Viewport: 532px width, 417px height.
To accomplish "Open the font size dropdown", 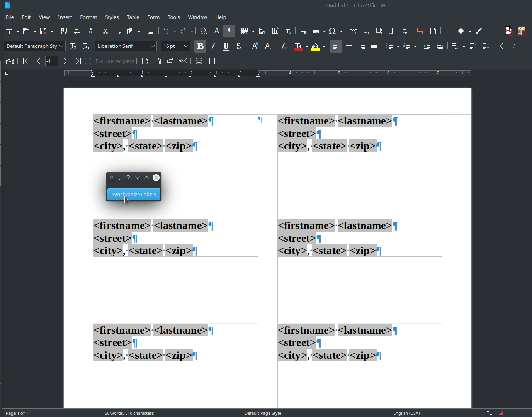I will (x=186, y=46).
